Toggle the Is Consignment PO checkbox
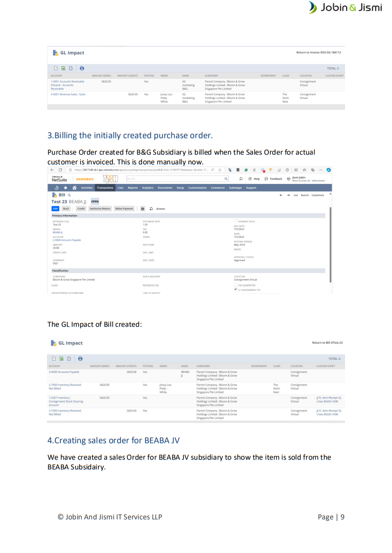This screenshot has width=392, height=553. 236,289
